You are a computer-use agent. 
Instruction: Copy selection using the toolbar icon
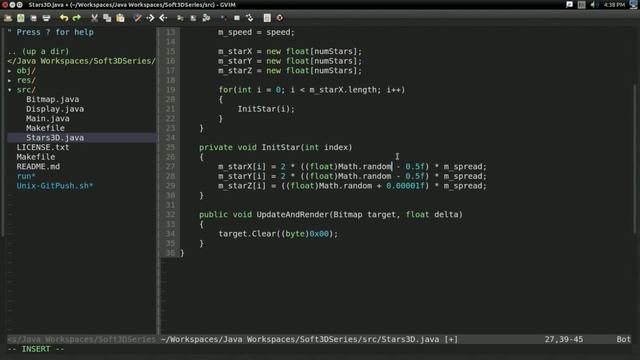click(x=107, y=18)
